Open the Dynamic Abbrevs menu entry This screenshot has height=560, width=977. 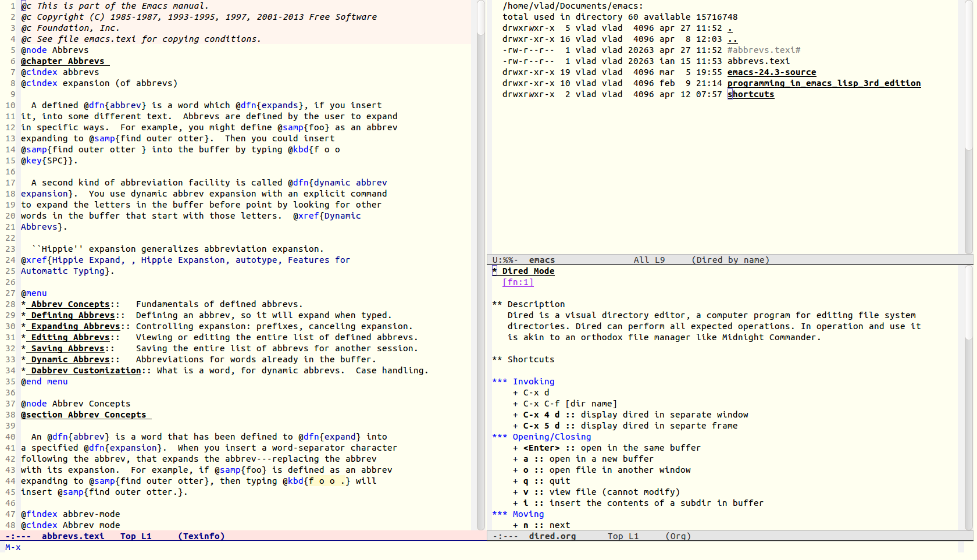pyautogui.click(x=70, y=359)
